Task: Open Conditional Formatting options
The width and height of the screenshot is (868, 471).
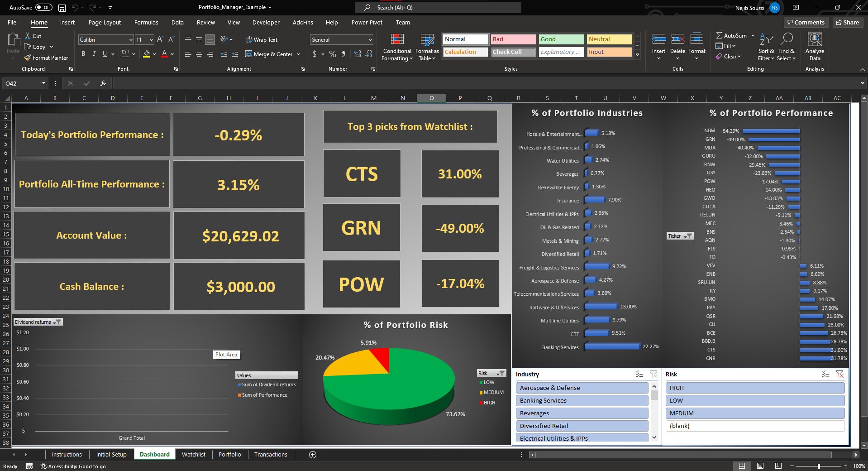Action: point(396,47)
